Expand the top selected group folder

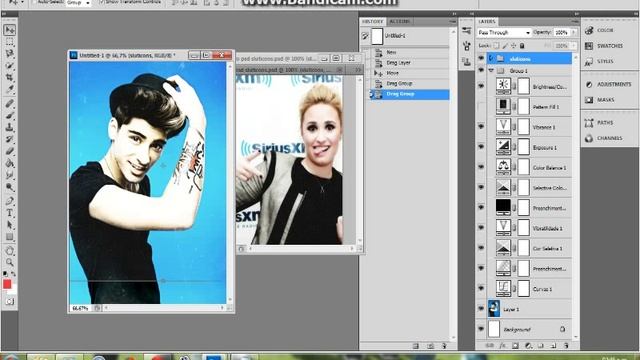[491, 58]
